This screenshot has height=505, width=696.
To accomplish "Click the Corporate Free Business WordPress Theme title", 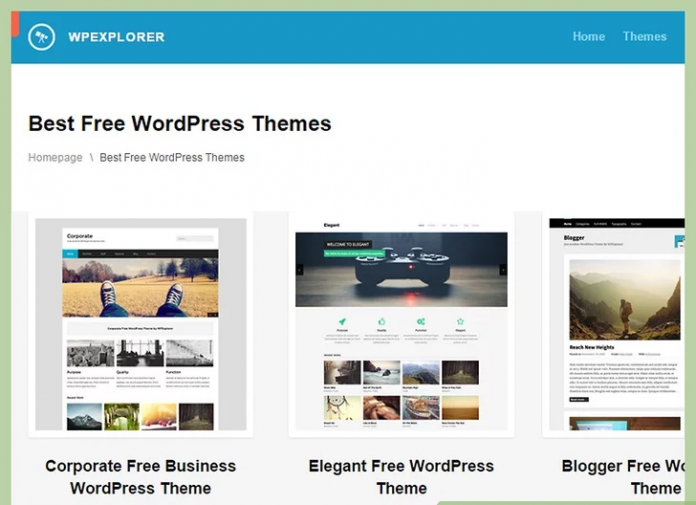I will [x=141, y=477].
